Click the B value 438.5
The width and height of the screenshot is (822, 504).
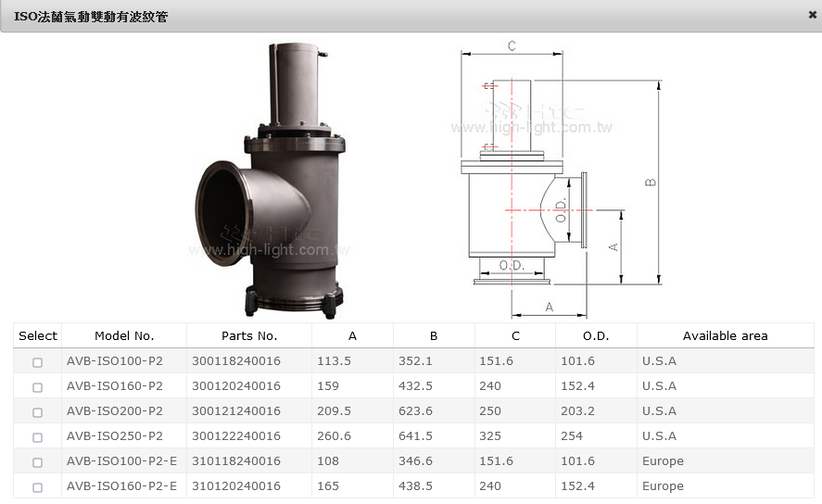[415, 486]
